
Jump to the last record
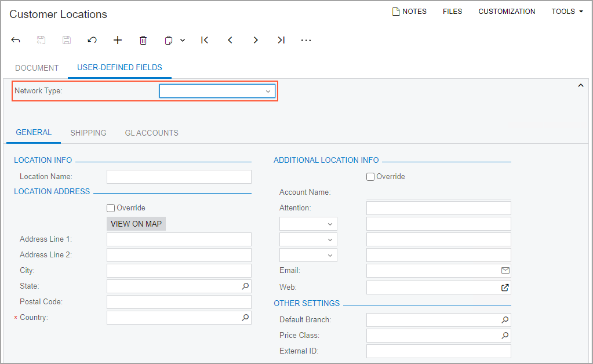(281, 40)
